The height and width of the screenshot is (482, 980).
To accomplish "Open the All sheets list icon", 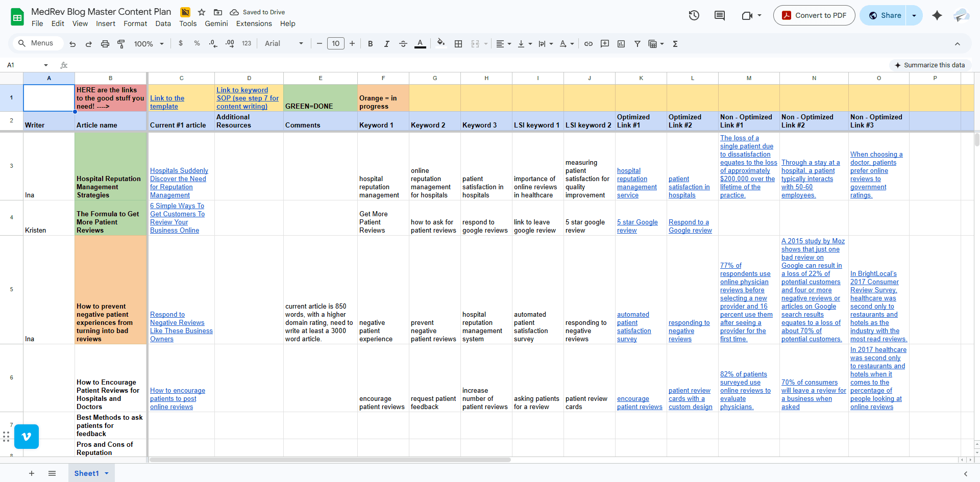I will 52,473.
